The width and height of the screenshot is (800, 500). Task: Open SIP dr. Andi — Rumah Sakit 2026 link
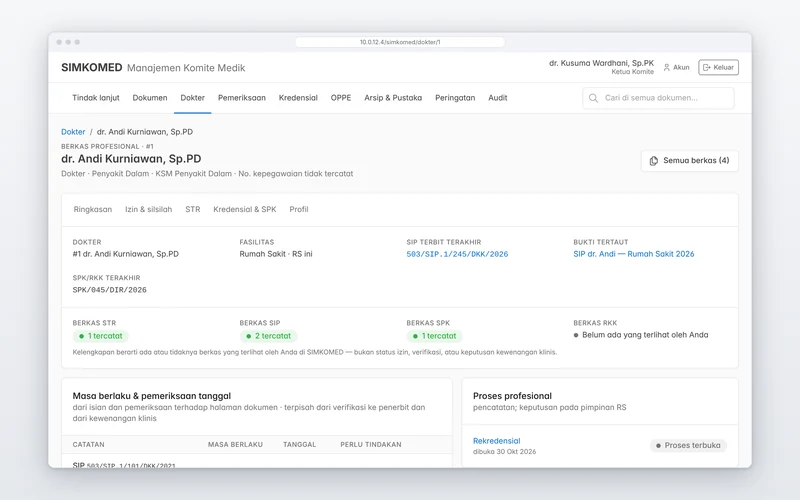(634, 254)
